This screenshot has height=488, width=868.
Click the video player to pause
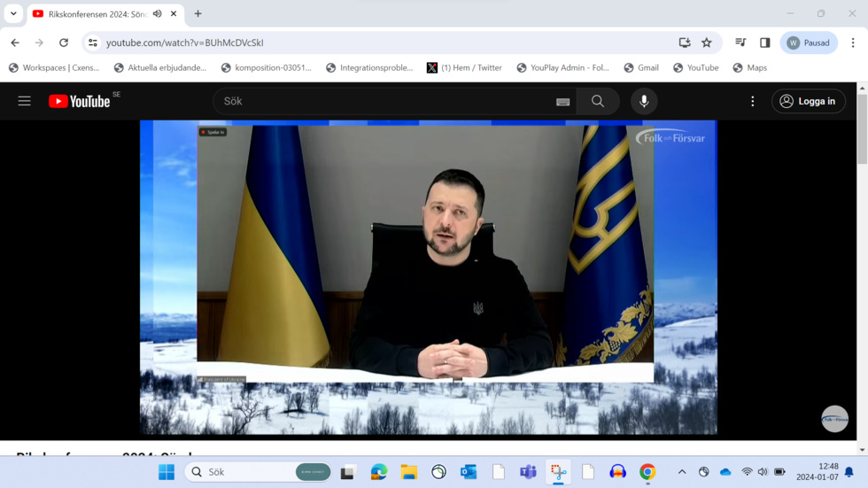pos(429,276)
